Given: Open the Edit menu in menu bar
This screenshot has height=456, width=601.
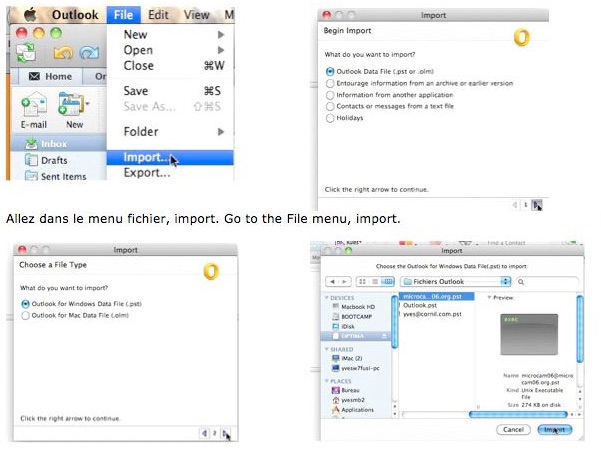Looking at the screenshot, I should tap(158, 15).
